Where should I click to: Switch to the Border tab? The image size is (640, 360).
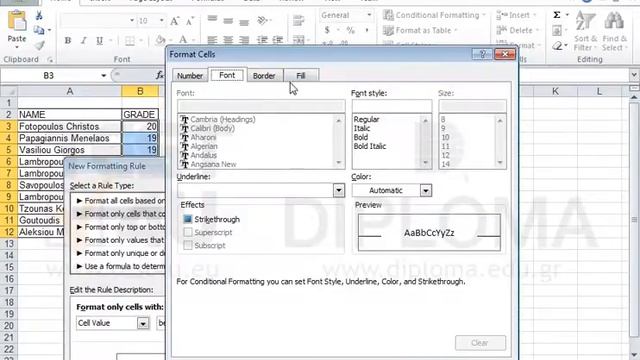click(x=264, y=76)
